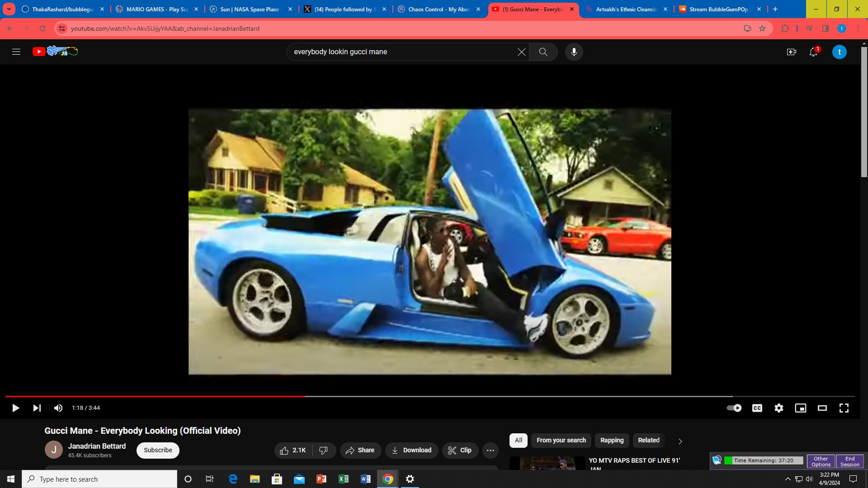Open PowerPoint from taskbar
868x488 pixels.
pyautogui.click(x=321, y=479)
